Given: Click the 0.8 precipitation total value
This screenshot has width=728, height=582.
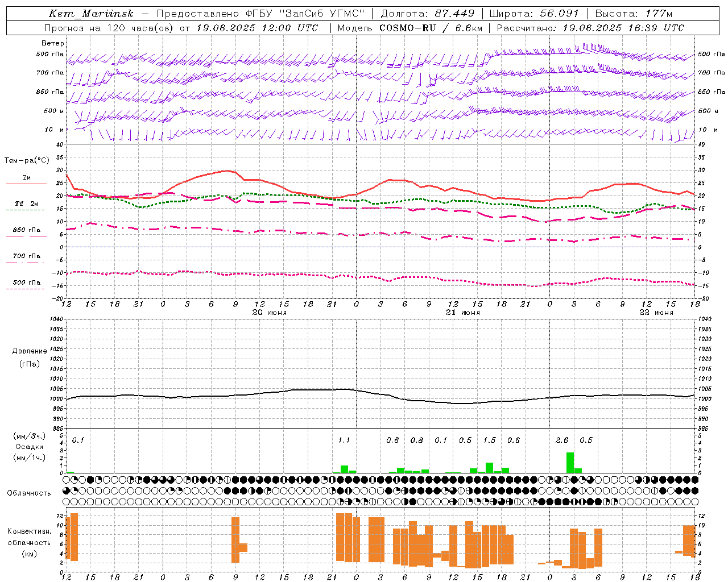Looking at the screenshot, I should 416,440.
